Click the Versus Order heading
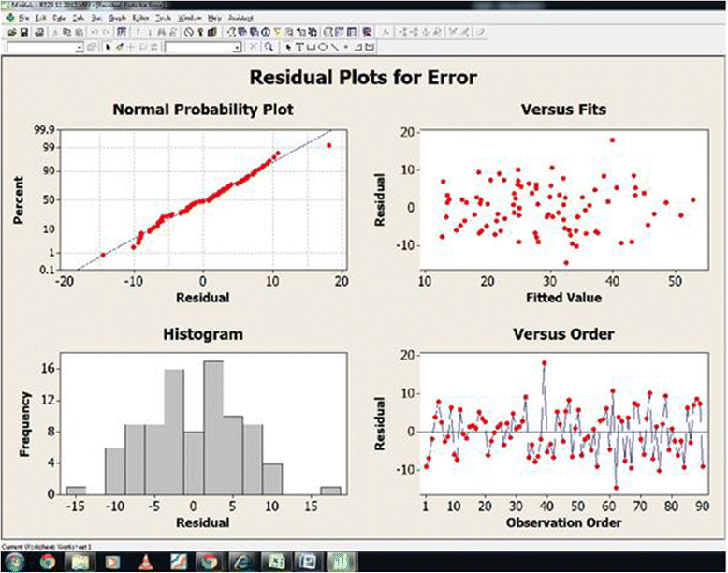Viewport: 728px width, 573px height. (563, 334)
